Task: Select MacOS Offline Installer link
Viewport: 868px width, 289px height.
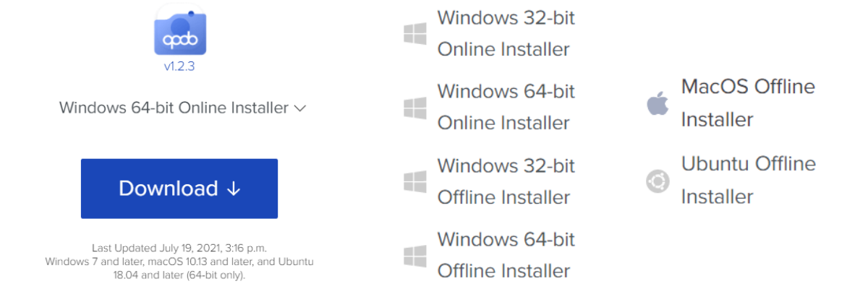Action: pyautogui.click(x=747, y=103)
